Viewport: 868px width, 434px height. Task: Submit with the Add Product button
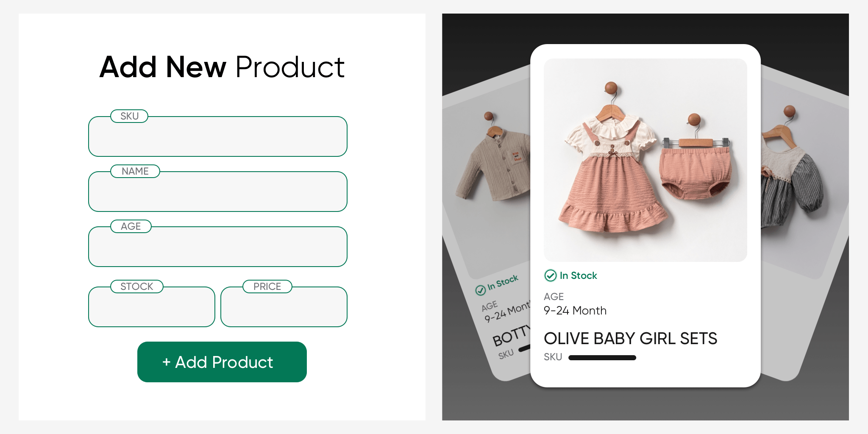pyautogui.click(x=222, y=362)
